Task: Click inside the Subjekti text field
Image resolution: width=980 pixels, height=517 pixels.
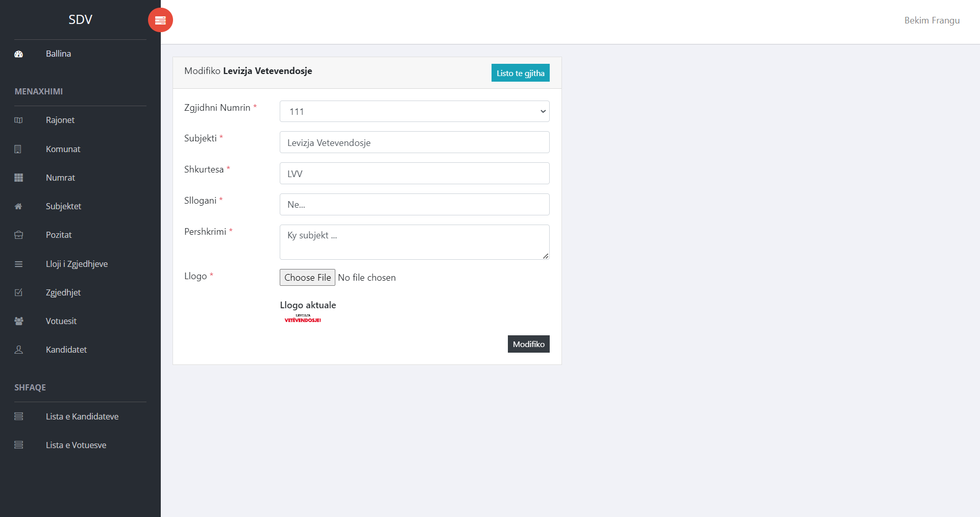Action: click(414, 142)
